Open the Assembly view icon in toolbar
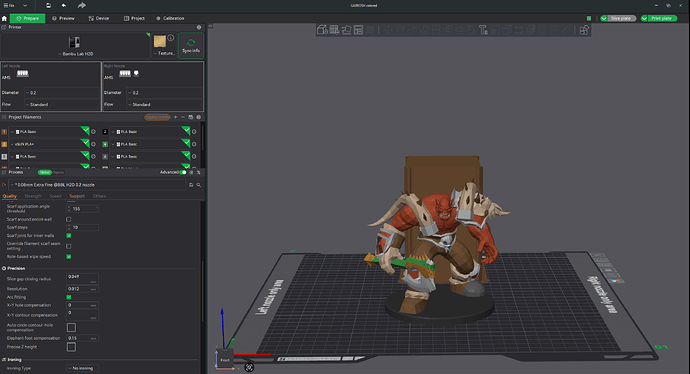 pyautogui.click(x=584, y=30)
